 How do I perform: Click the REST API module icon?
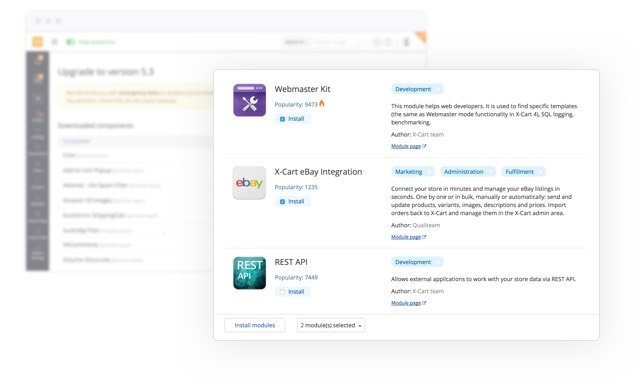[249, 273]
